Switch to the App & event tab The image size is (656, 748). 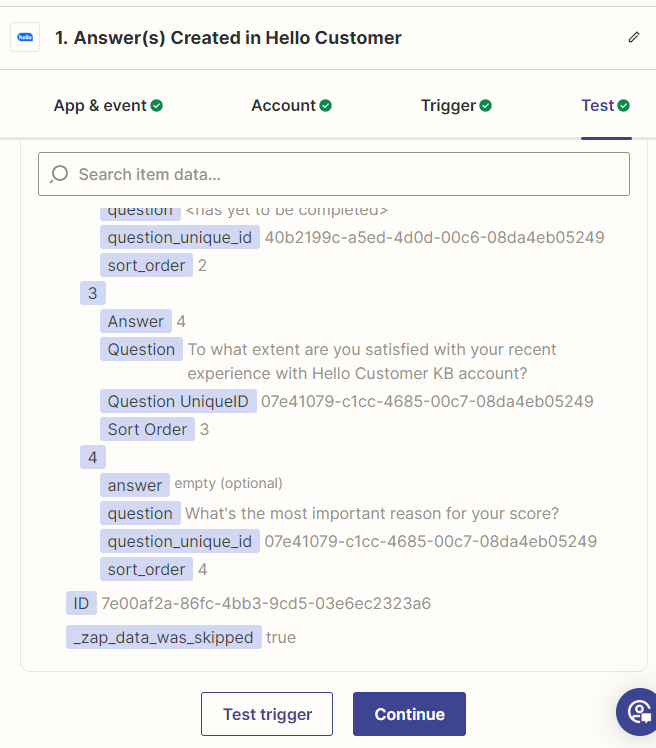pyautogui.click(x=100, y=106)
